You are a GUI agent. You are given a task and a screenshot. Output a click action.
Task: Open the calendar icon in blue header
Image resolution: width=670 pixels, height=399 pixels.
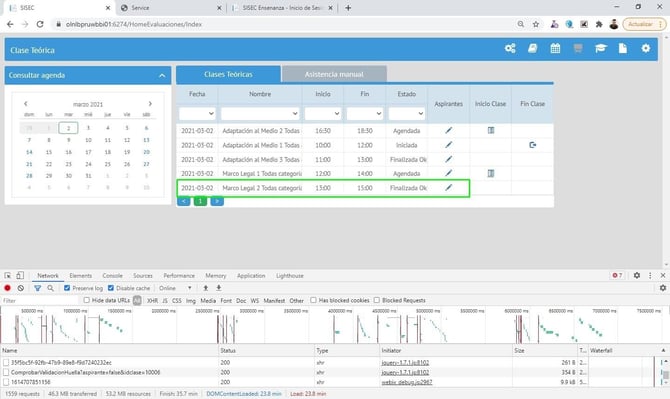[x=555, y=48]
